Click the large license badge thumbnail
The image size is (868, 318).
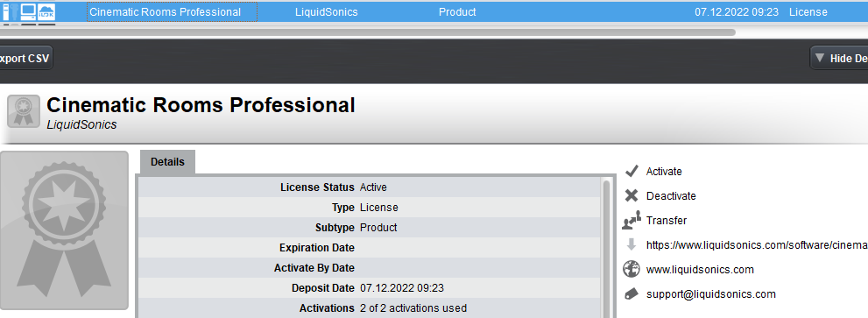64,230
